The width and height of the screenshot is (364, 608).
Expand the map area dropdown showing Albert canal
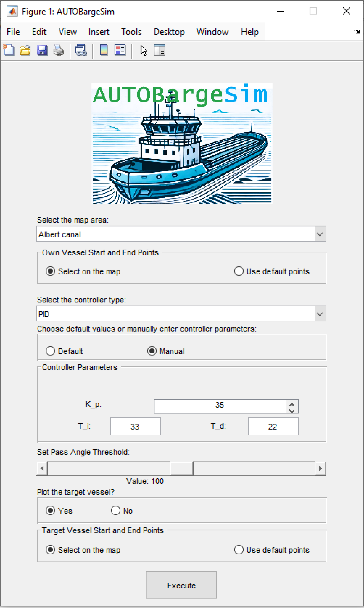320,234
